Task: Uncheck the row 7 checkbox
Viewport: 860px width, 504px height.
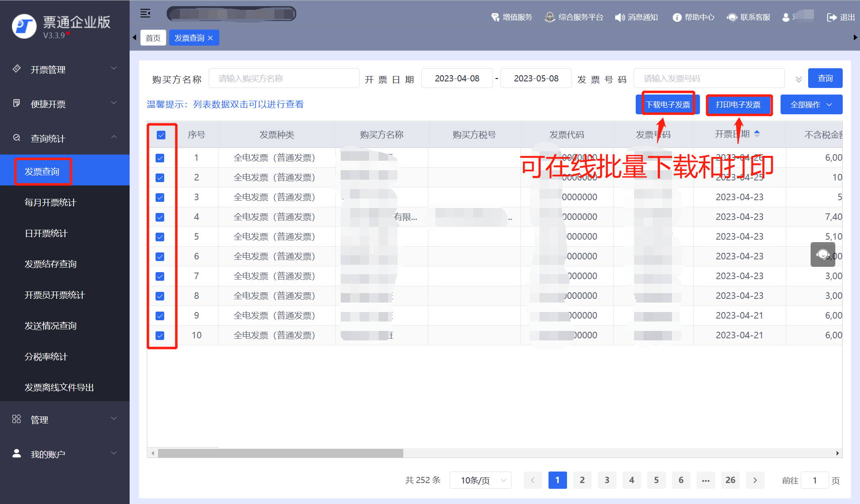Action: tap(160, 276)
